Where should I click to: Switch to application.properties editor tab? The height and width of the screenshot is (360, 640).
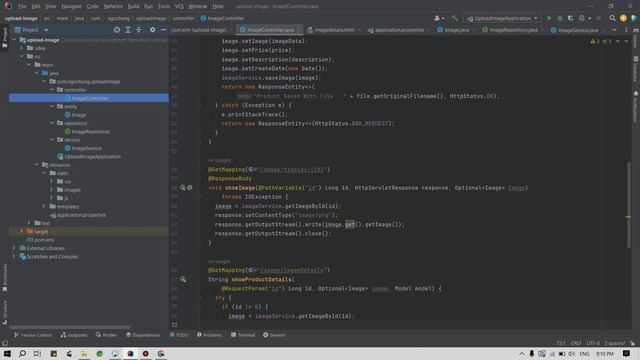coord(396,30)
